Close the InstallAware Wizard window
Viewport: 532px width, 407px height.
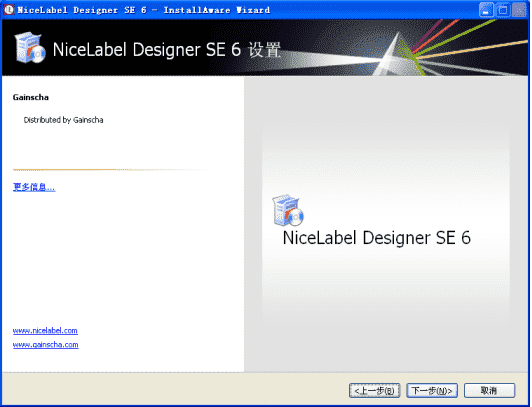(x=519, y=10)
